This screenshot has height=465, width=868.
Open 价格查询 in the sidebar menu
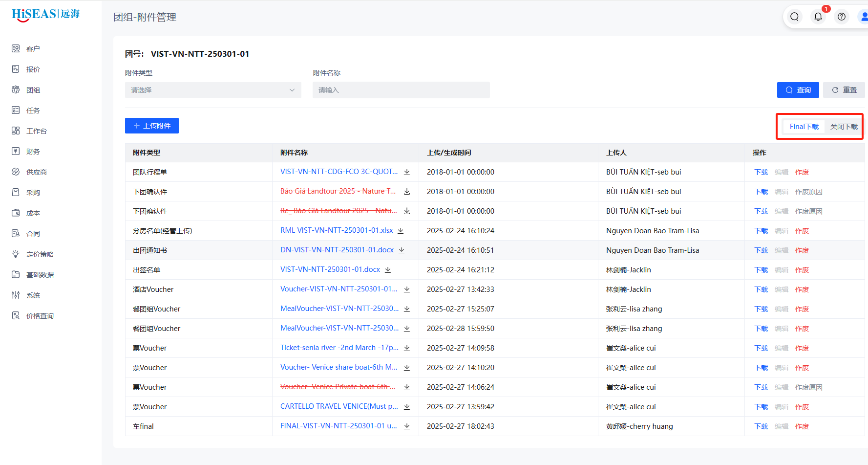[x=40, y=316]
